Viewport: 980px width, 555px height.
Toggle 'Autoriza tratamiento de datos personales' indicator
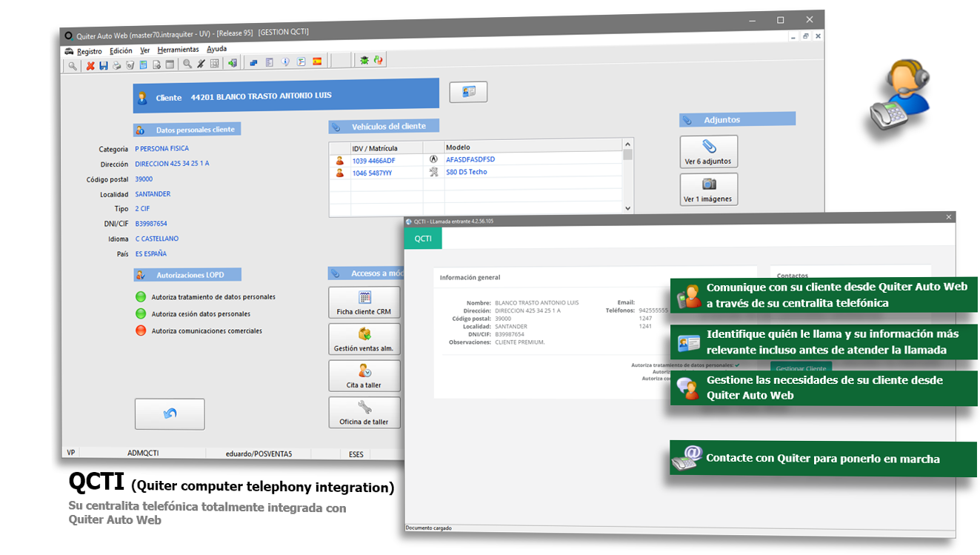click(x=141, y=297)
